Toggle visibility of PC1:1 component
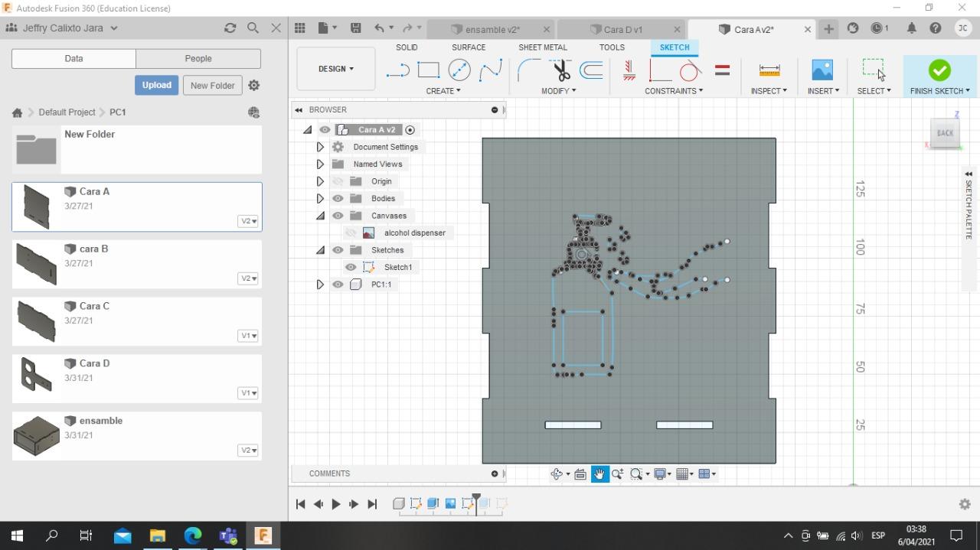This screenshot has width=980, height=550. (x=338, y=285)
